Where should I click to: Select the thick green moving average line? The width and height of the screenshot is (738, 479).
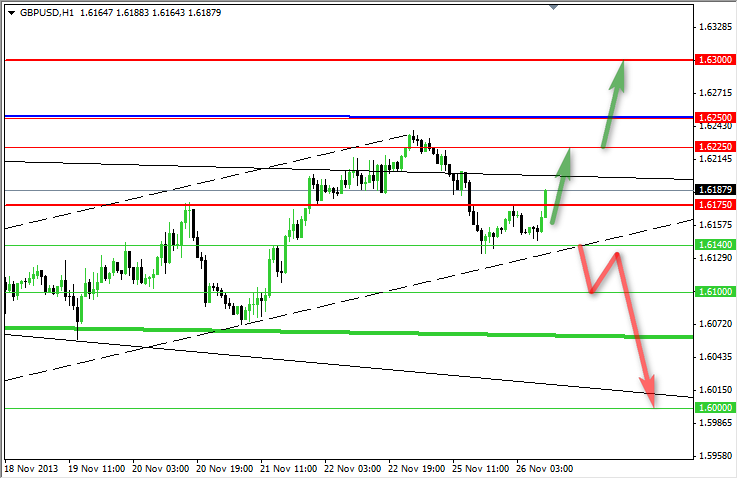point(348,332)
